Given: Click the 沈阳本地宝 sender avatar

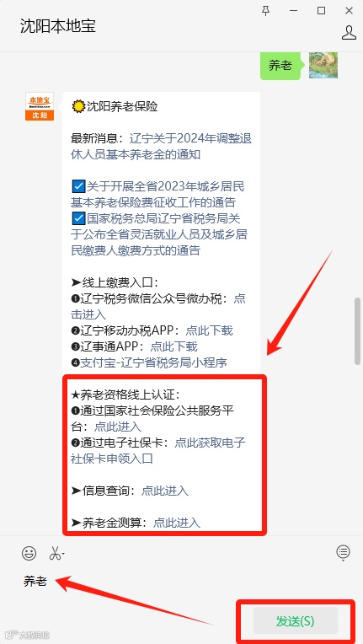Looking at the screenshot, I should [40, 106].
